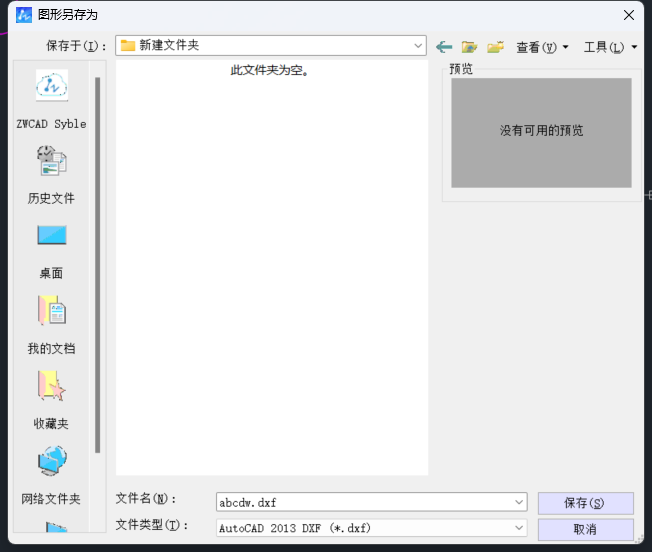Expand the 文件类型 file type dropdown
This screenshot has height=552, width=652.
click(519, 528)
